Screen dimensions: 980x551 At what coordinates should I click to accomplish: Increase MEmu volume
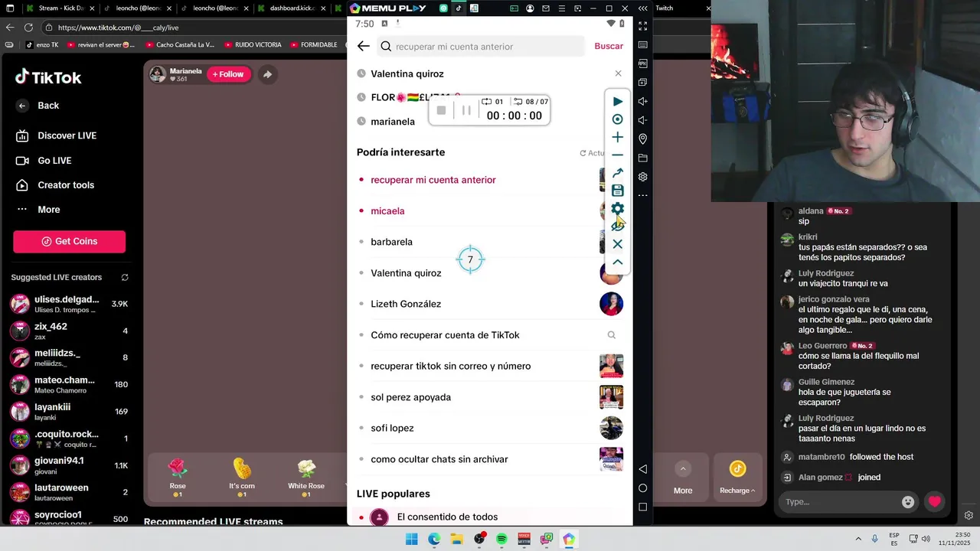click(x=643, y=101)
